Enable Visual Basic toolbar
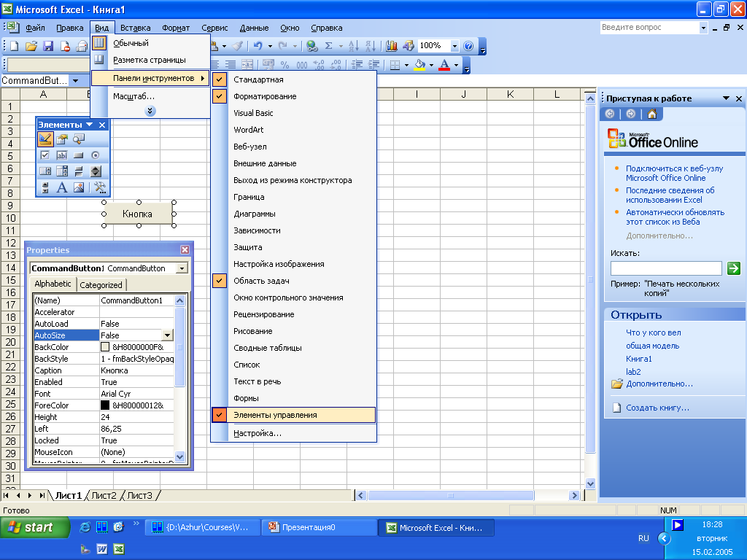Image resolution: width=747 pixels, height=560 pixels. [293, 113]
